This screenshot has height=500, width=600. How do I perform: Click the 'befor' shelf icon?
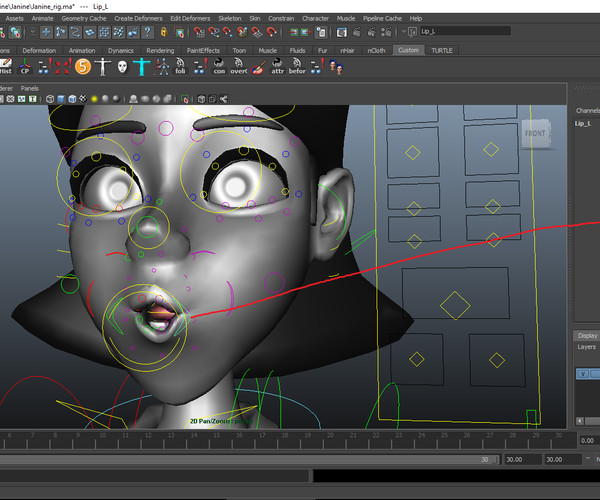[x=297, y=67]
